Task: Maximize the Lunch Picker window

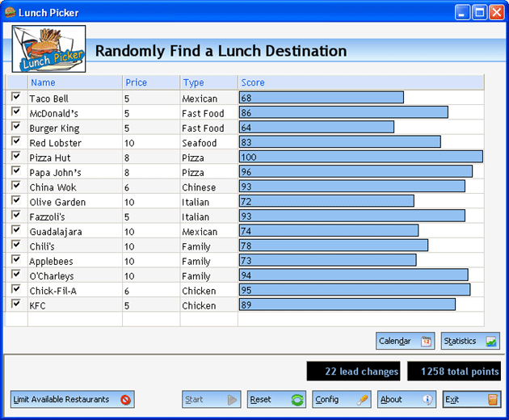Action: [x=479, y=13]
